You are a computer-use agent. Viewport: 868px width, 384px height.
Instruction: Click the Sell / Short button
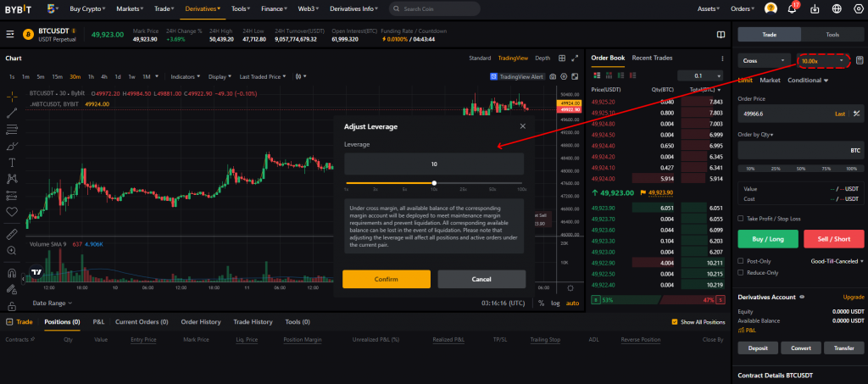(x=834, y=239)
